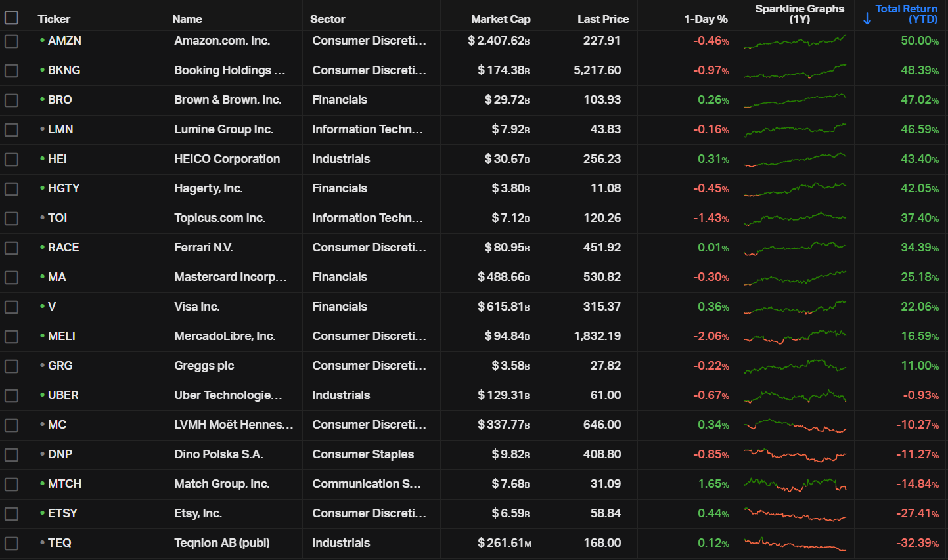Click the BKNG ticker
This screenshot has height=560, width=948.
(64, 70)
